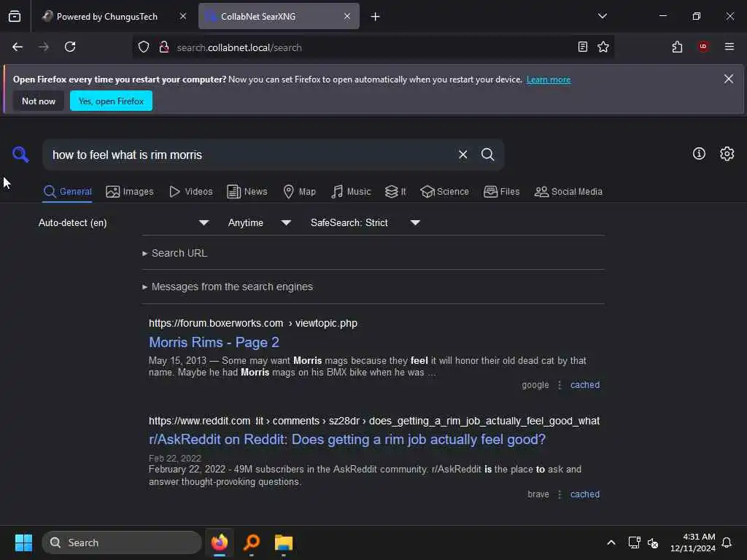Viewport: 747px width, 560px height.
Task: Reload the current page
Action: click(70, 47)
